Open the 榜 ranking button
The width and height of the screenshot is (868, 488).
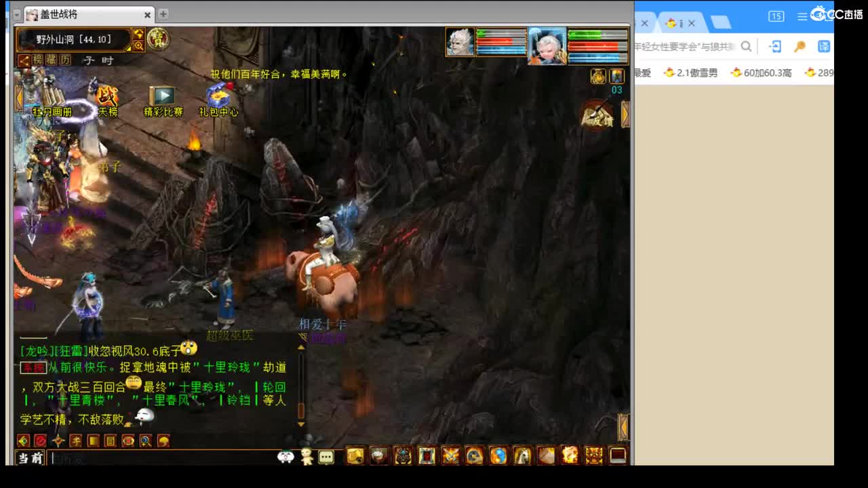pyautogui.click(x=37, y=60)
